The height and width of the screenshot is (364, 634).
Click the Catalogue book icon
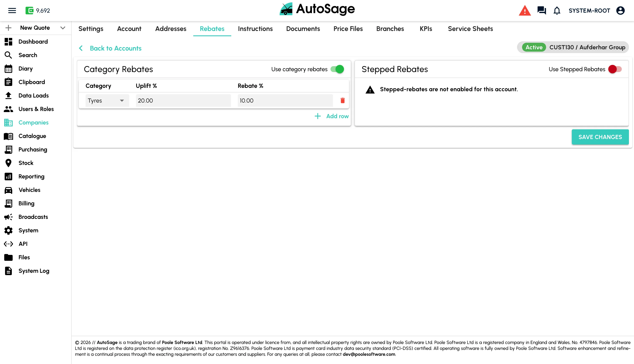point(8,136)
